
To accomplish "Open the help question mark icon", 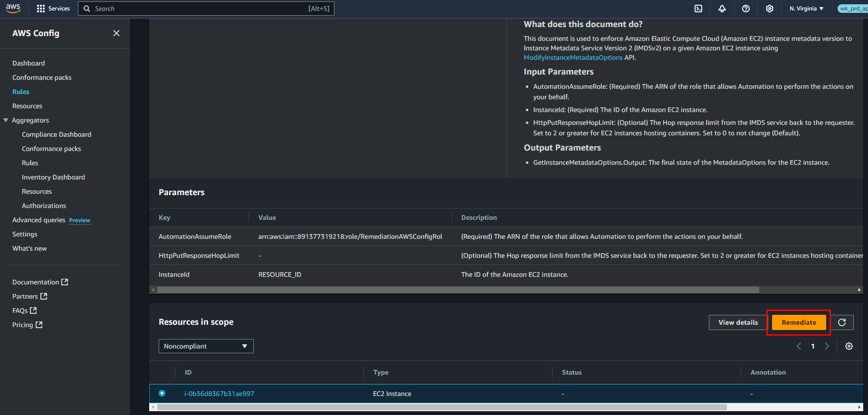I will 746,9.
